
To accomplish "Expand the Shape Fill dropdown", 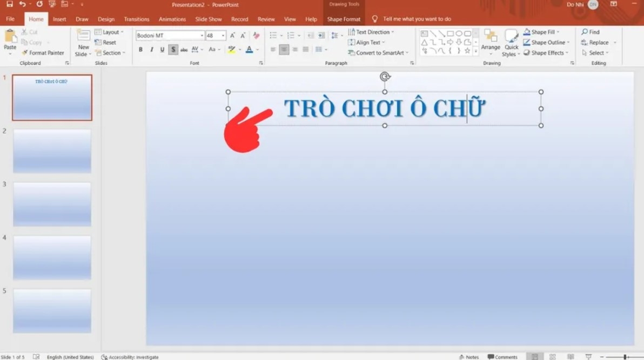I will (541, 32).
